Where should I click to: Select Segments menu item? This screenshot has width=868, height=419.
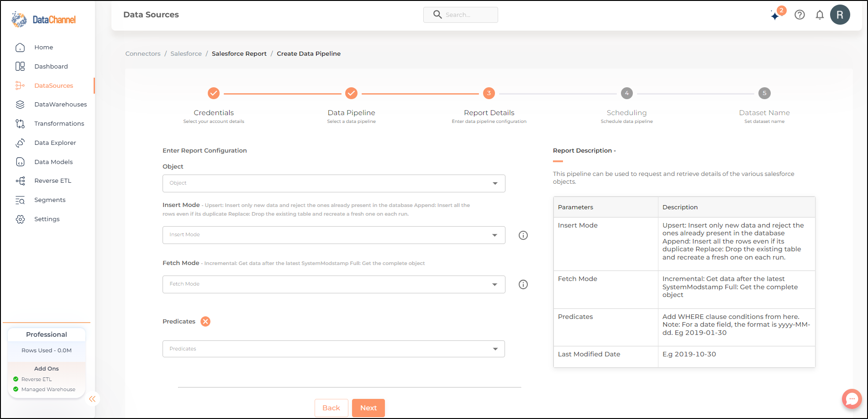pos(50,200)
